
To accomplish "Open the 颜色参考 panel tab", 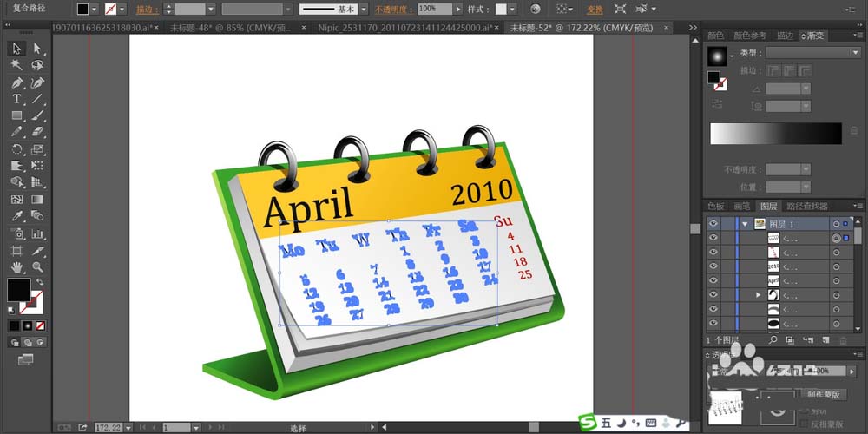I will point(750,36).
